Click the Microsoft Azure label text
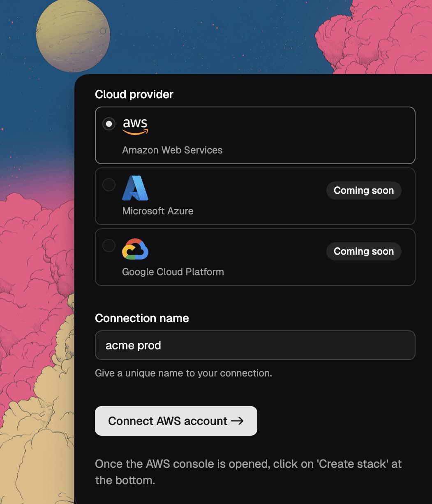This screenshot has width=432, height=504. pyautogui.click(x=158, y=211)
